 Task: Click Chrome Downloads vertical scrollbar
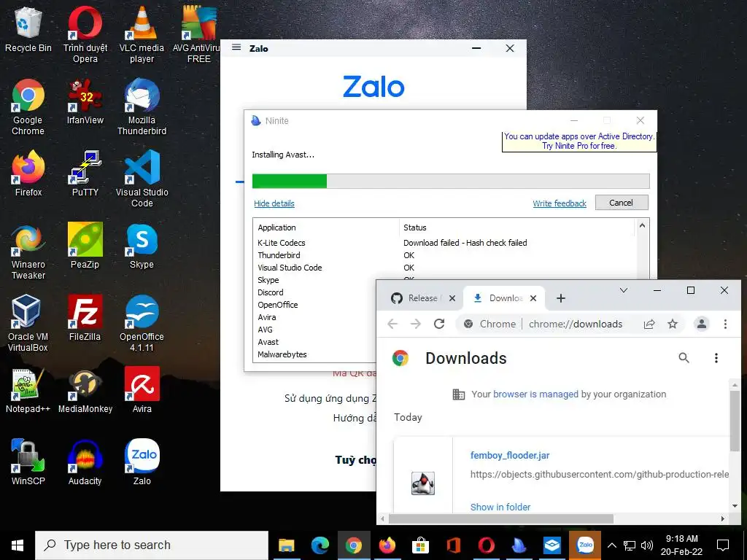[735, 421]
